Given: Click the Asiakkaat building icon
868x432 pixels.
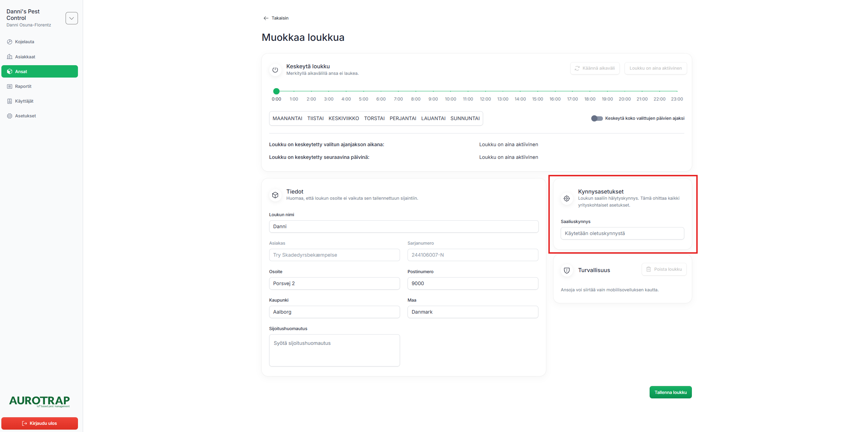Looking at the screenshot, I should pos(10,57).
